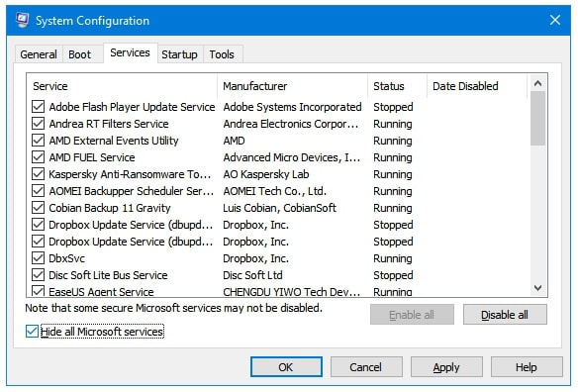Click the Cancel button
The width and height of the screenshot is (578, 392).
[366, 367]
